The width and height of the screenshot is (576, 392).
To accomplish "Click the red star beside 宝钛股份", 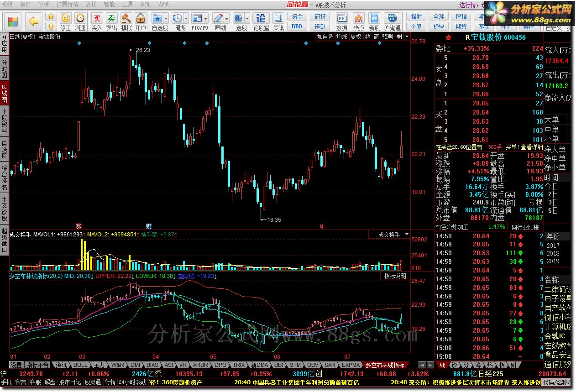I will [x=449, y=37].
